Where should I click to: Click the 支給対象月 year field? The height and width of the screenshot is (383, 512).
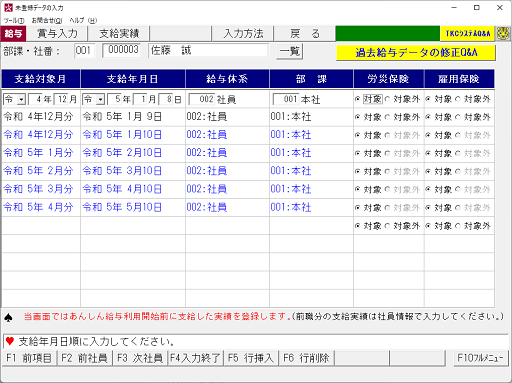(x=35, y=99)
